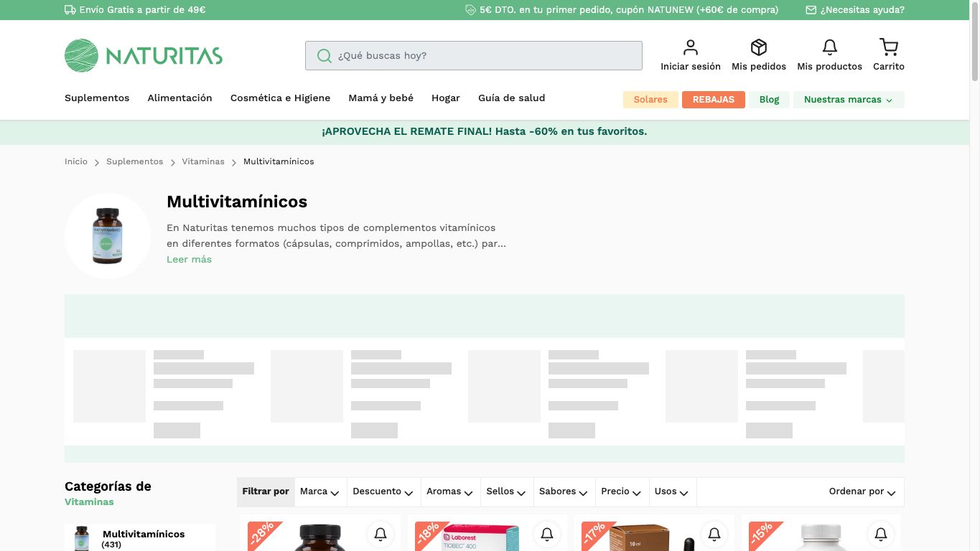Click the Vitaminas category heading link
The image size is (980, 551).
(x=89, y=502)
